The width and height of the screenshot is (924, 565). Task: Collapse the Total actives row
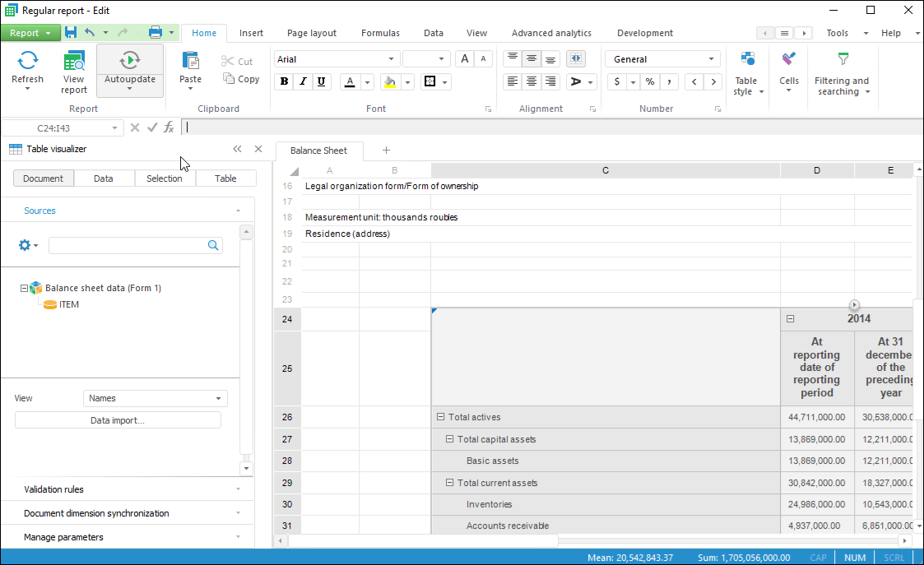pyautogui.click(x=441, y=418)
